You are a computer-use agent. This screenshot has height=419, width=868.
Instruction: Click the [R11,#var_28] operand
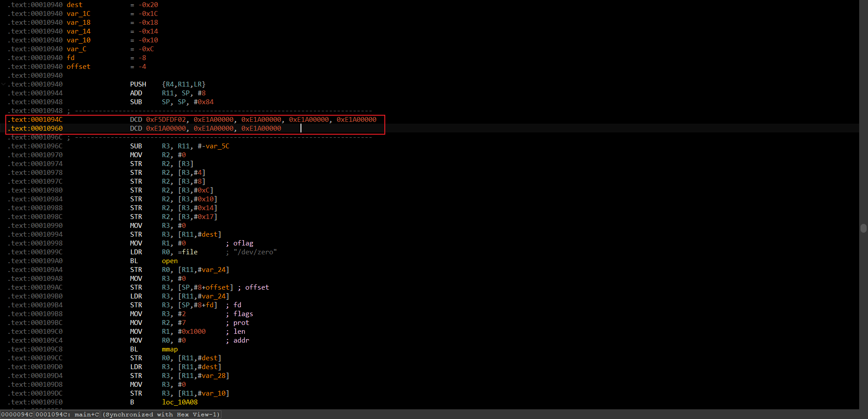click(x=203, y=376)
